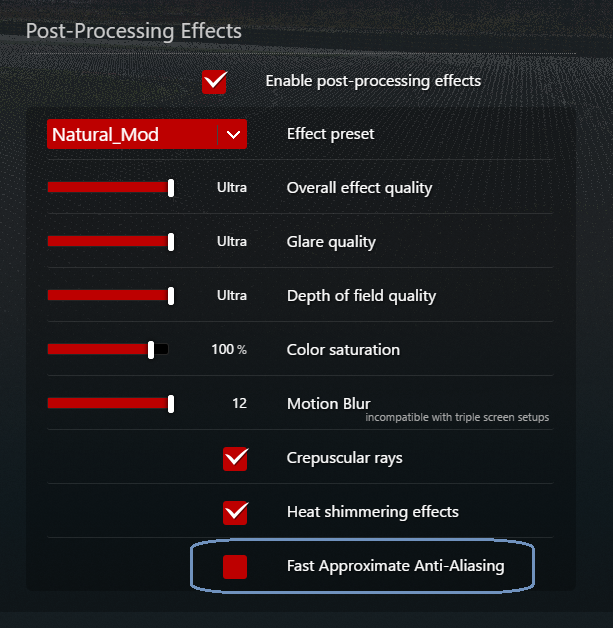Click the Color saturation slider handle
The width and height of the screenshot is (613, 628).
(151, 349)
